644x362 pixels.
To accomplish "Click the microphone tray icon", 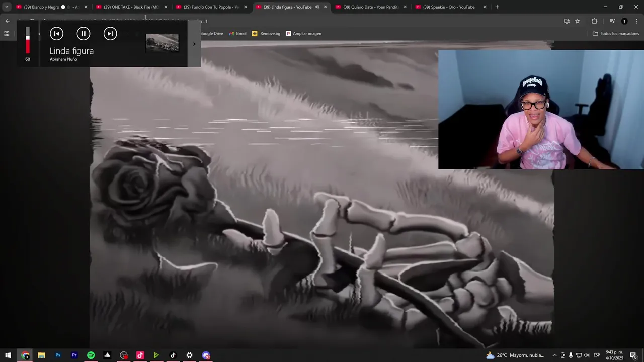I will pyautogui.click(x=571, y=355).
